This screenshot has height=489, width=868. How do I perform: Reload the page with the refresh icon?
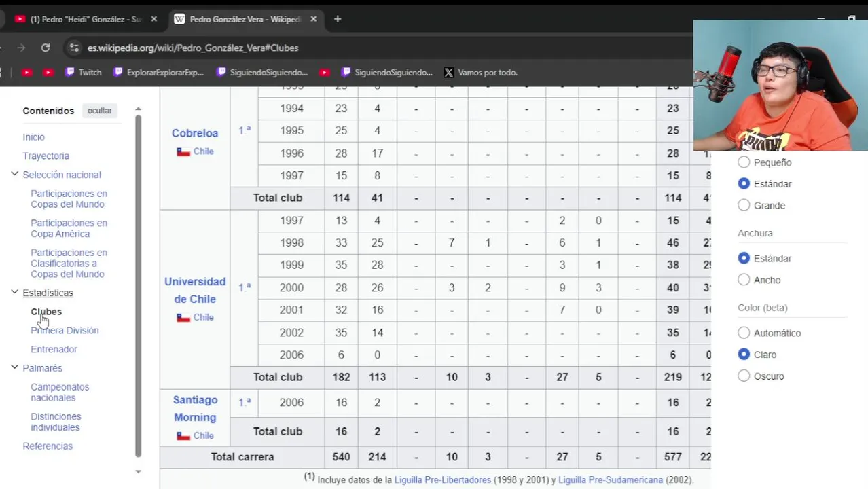tap(46, 48)
